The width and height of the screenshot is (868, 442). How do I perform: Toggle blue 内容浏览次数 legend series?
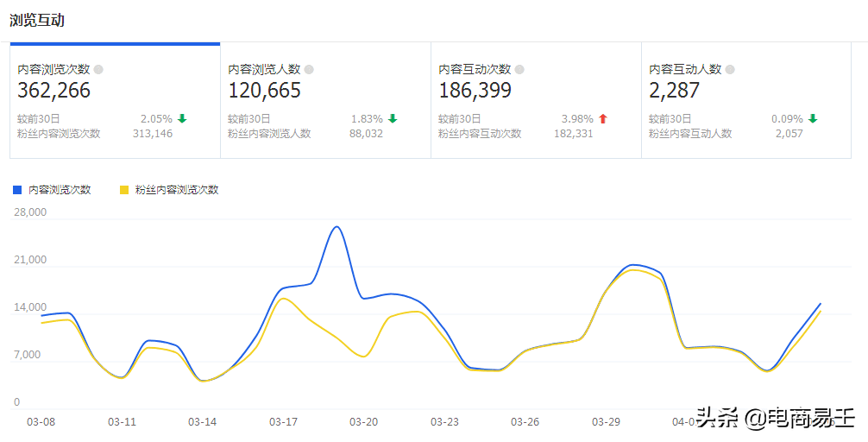[x=17, y=190]
